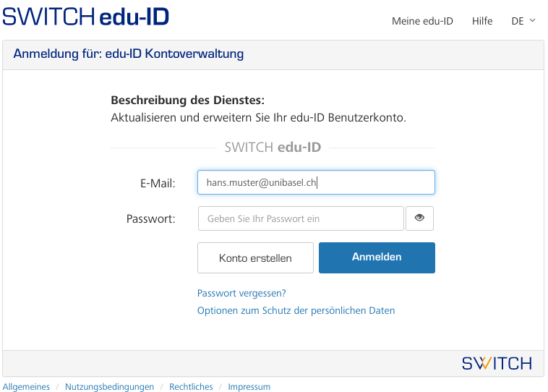Click the Anmeldung für header text

[129, 54]
